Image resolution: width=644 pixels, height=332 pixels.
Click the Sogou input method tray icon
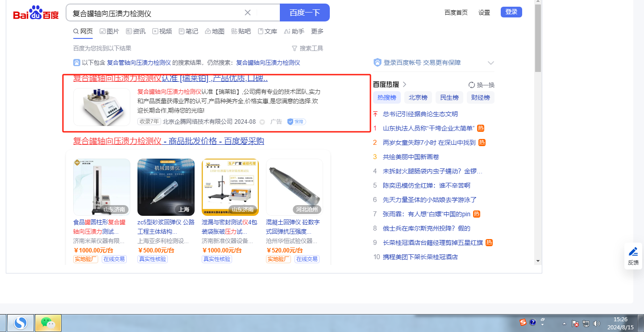pos(523,322)
